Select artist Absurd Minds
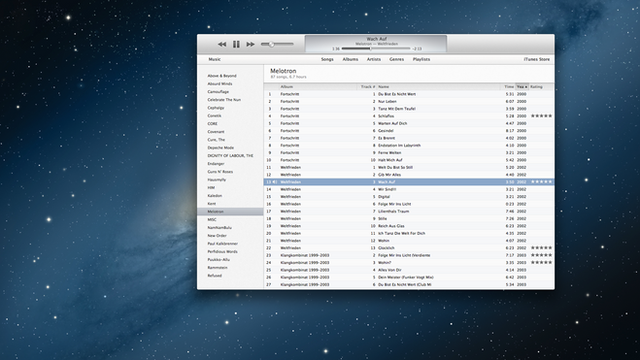Screen dimensions: 640x360 tap(220, 84)
